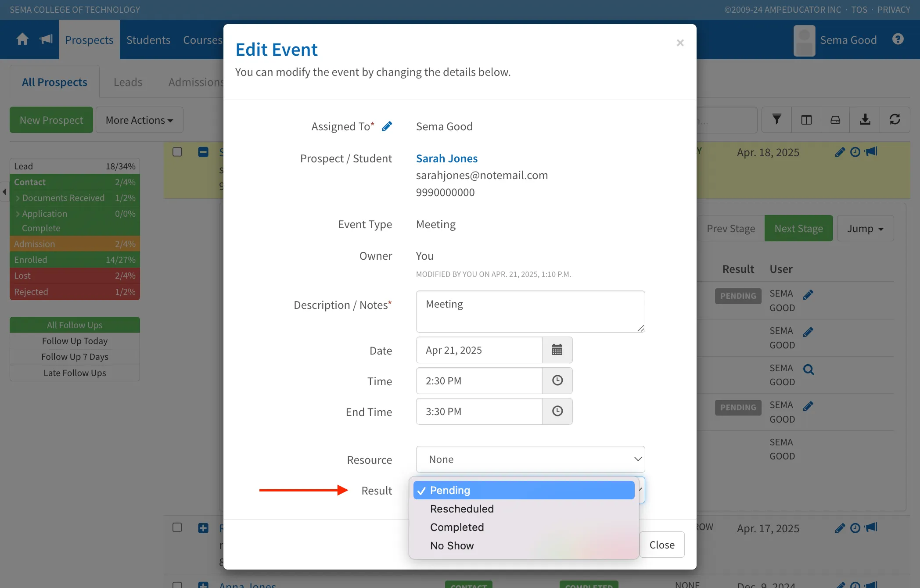Screen dimensions: 920x588
Task: Open the Students navigation tab
Action: pos(148,39)
